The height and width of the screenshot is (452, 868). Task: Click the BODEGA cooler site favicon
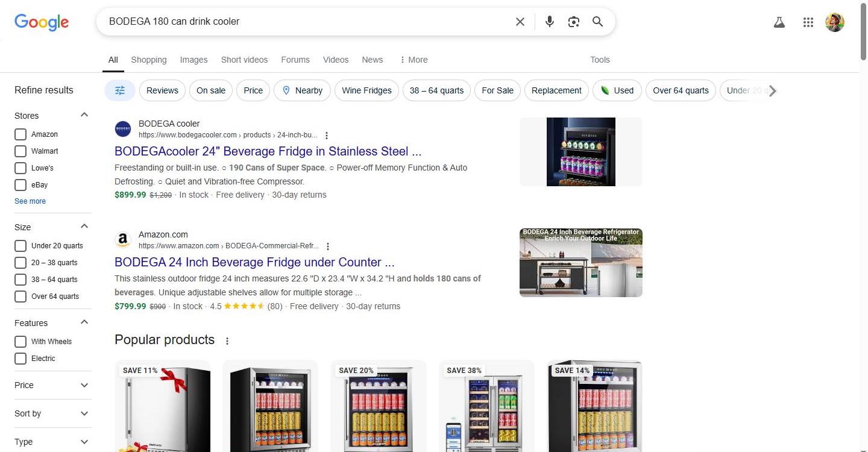pos(123,129)
